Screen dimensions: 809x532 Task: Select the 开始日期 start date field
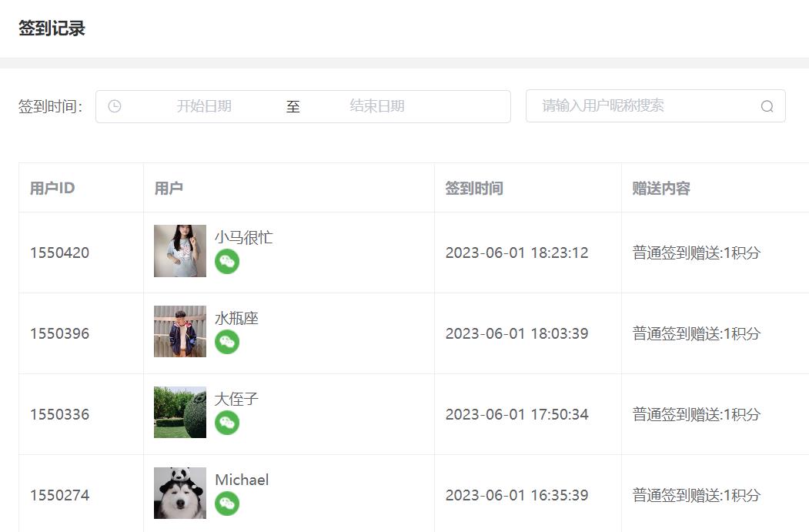(204, 106)
